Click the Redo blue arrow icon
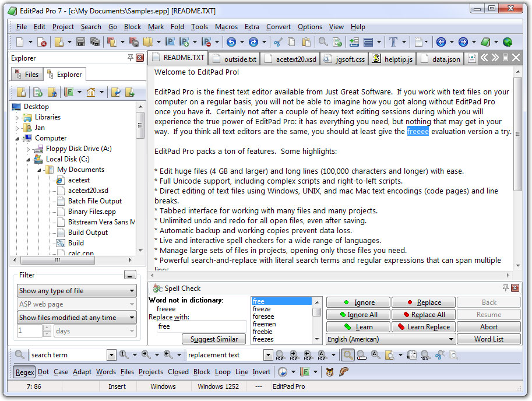 click(253, 42)
